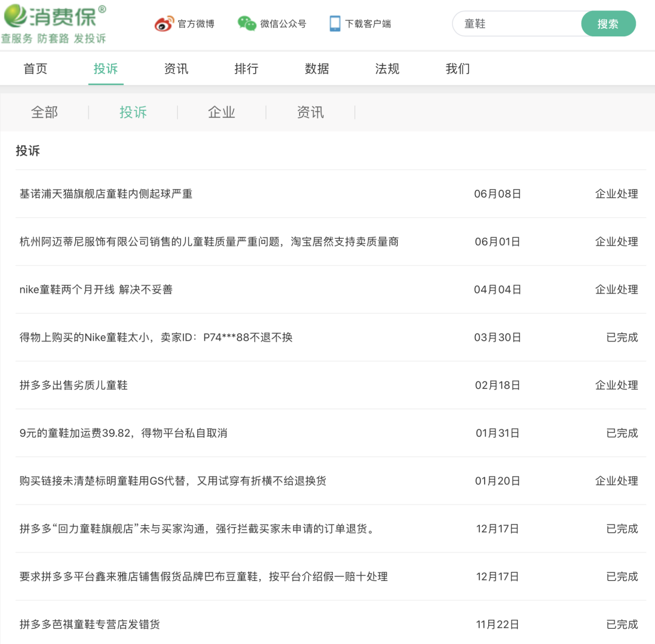Switch to the 资讯 filter tab

tap(311, 112)
